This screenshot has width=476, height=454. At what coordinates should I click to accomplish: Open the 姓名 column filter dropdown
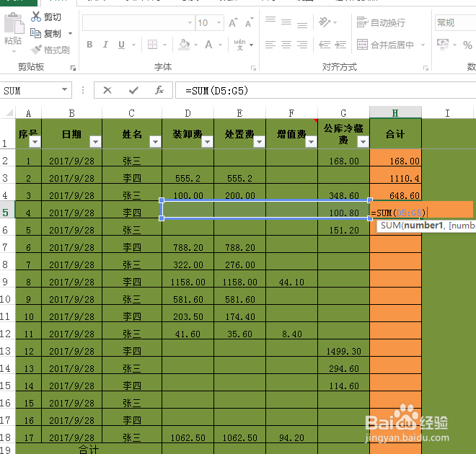tap(156, 142)
